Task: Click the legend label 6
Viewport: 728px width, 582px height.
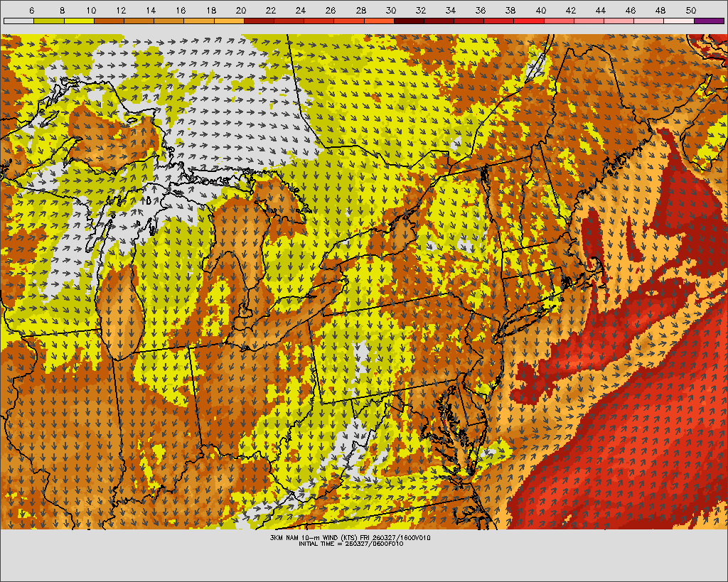Action: tap(31, 10)
